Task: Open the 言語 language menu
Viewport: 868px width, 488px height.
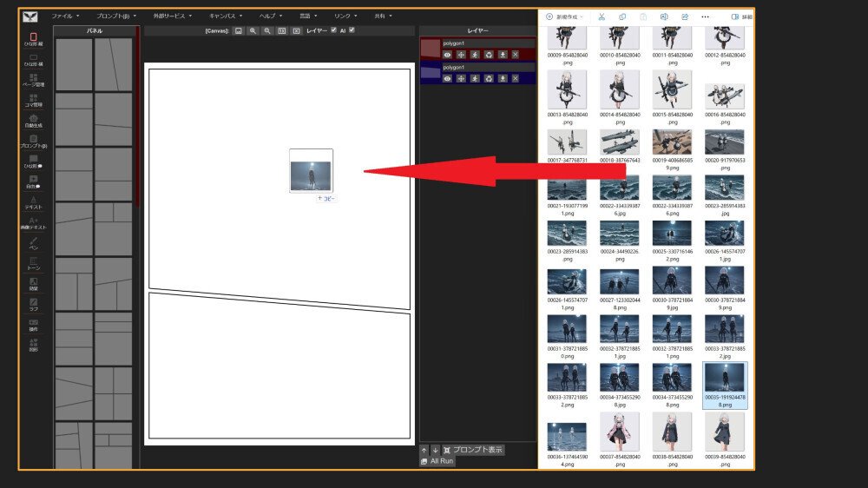Action: point(308,16)
